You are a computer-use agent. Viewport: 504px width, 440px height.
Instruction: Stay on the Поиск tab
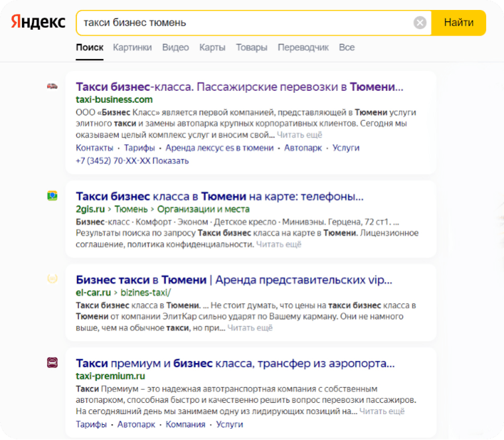[90, 48]
